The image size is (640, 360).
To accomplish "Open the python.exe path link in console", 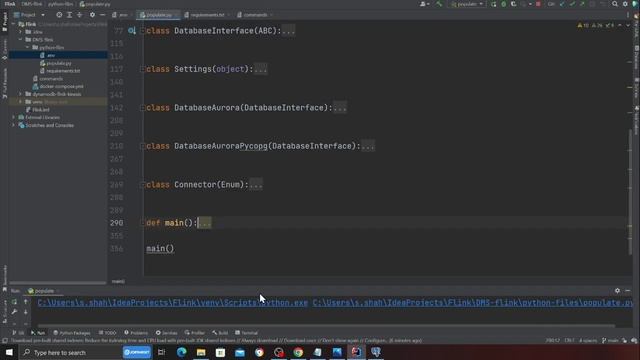I will point(173,303).
